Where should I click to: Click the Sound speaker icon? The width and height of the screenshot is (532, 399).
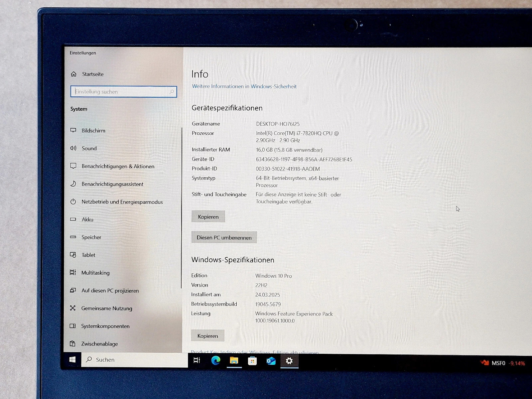tap(73, 148)
